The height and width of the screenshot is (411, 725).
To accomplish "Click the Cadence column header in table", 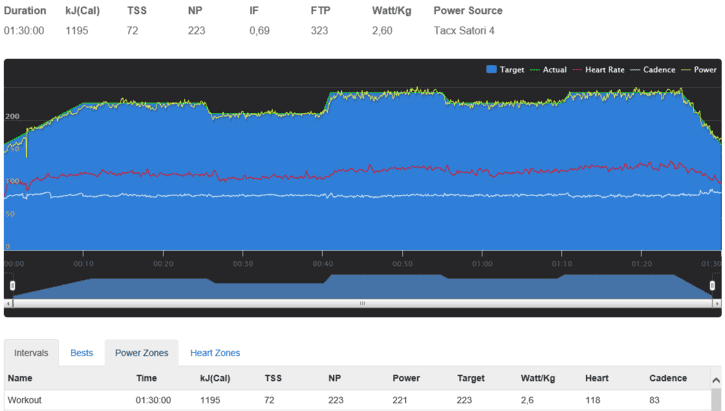I will click(667, 379).
